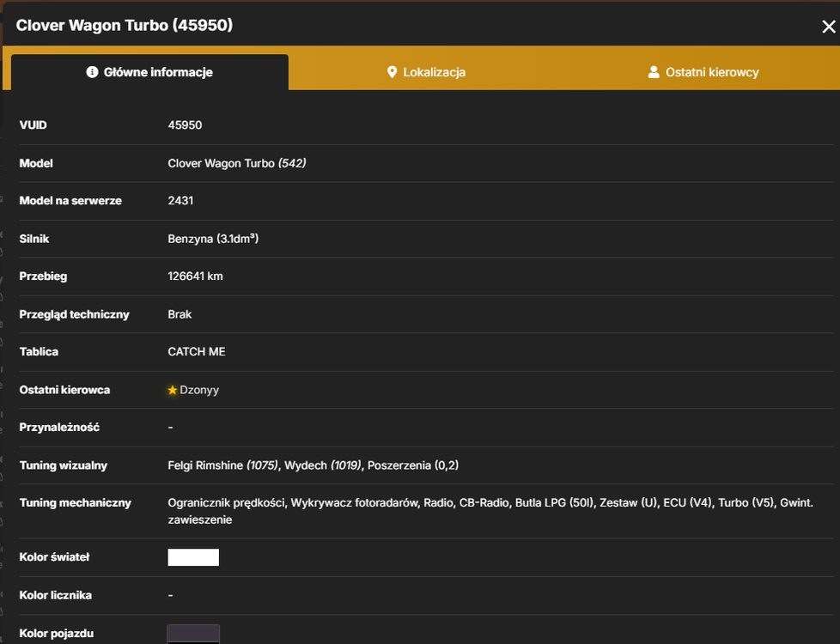
Task: Click the Silnik row label
Action: [x=34, y=239]
